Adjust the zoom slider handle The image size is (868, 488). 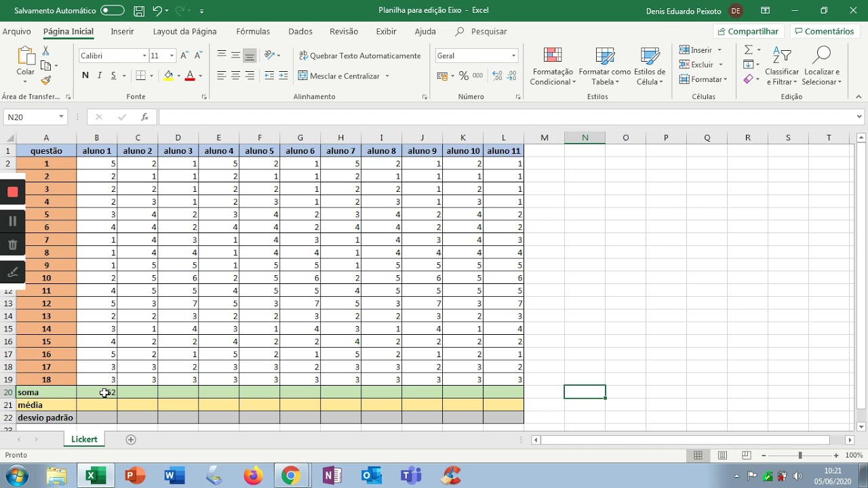coord(800,455)
